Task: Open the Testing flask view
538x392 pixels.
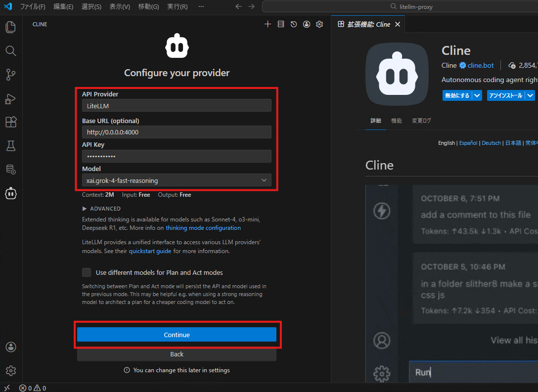Action: tap(11, 146)
